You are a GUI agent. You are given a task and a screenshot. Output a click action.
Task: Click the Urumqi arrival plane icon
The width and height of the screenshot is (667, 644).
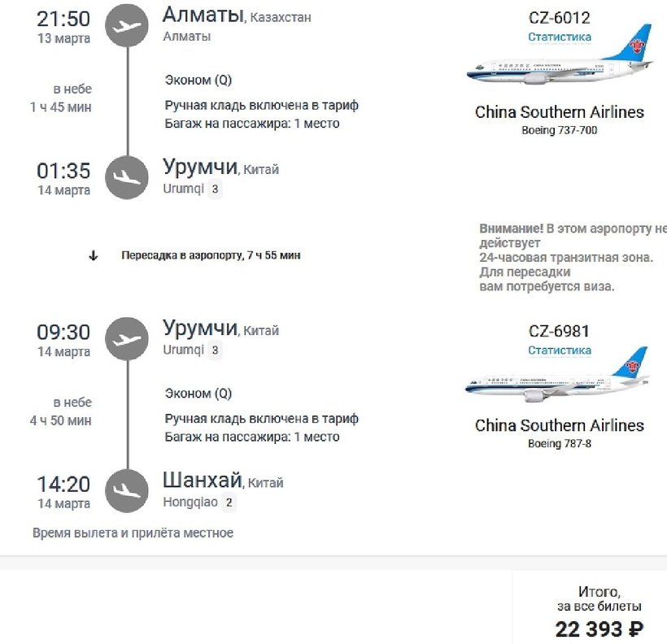point(127,177)
